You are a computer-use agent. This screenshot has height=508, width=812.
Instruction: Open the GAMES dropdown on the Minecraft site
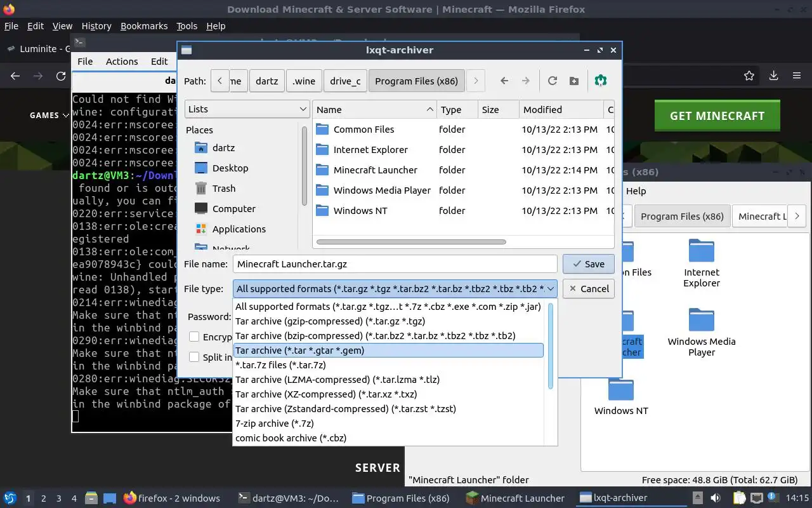point(49,115)
